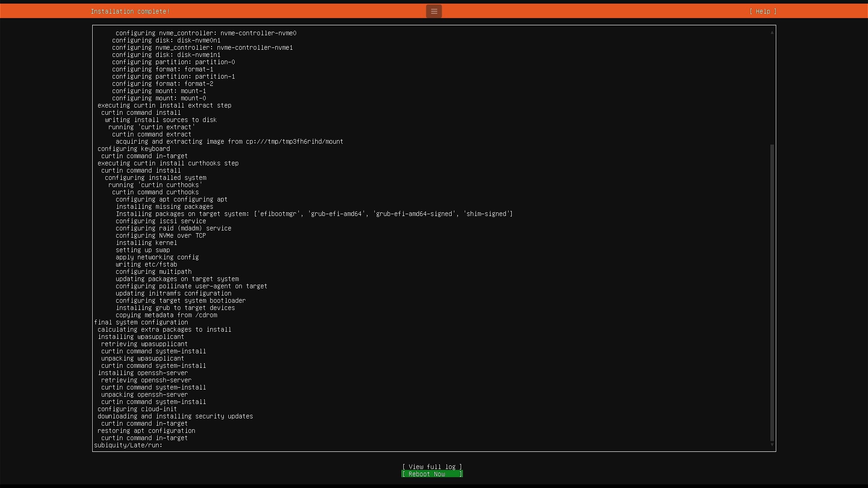Click the 'Installation complete!' header title
This screenshot has width=868, height=488.
click(x=130, y=11)
